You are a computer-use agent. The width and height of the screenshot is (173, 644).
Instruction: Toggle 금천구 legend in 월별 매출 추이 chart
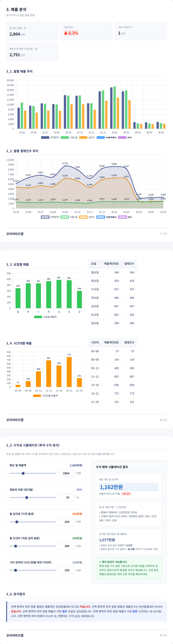tap(87, 137)
